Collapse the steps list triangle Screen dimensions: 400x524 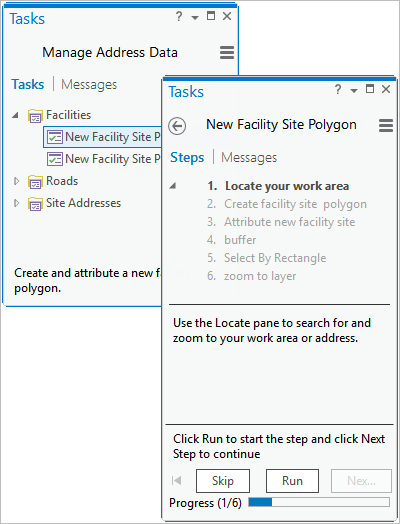pyautogui.click(x=173, y=186)
